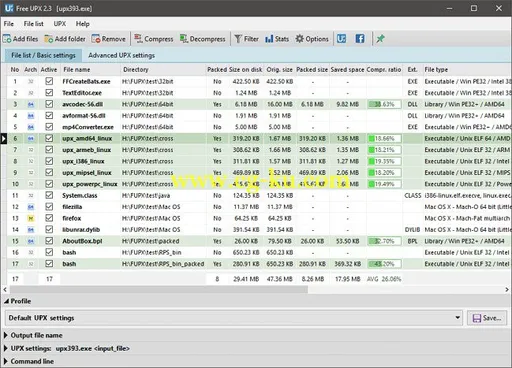This screenshot has height=368, width=512.
Task: Click compression ratio bar for avcodec-56.dll
Action: (x=384, y=105)
